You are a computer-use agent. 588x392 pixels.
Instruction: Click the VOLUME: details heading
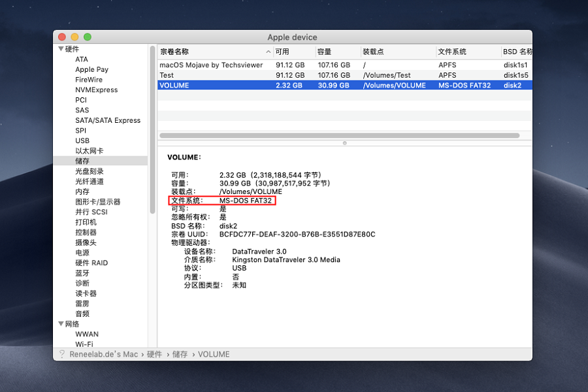pyautogui.click(x=184, y=157)
